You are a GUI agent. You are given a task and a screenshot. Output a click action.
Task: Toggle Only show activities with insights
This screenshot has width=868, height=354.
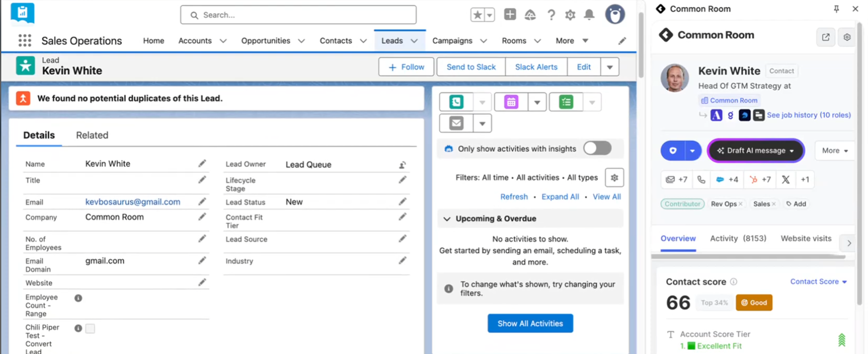(597, 148)
